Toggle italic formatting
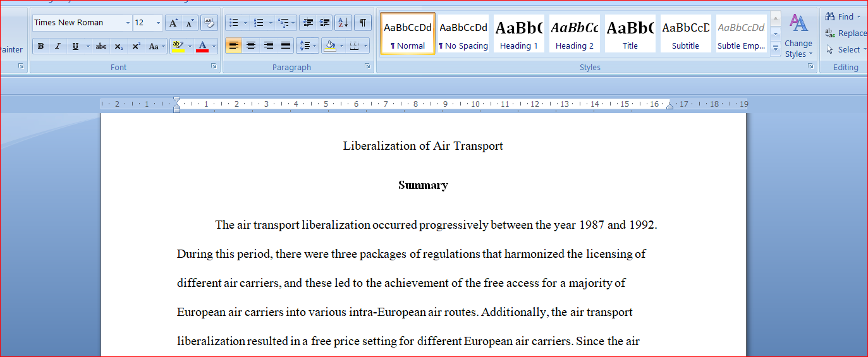The image size is (868, 357). click(58, 46)
